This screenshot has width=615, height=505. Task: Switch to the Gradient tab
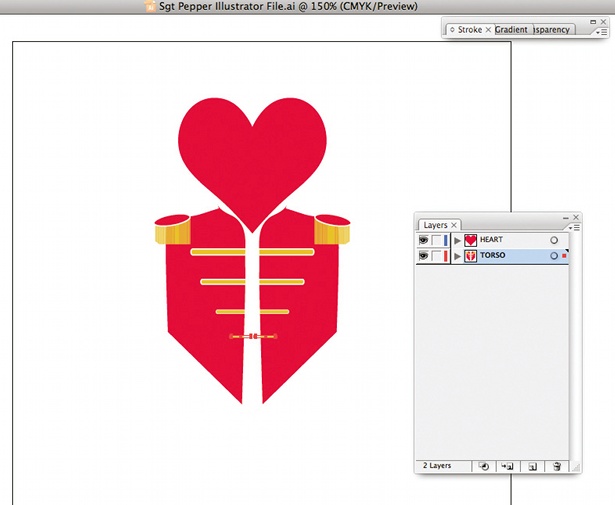pyautogui.click(x=511, y=30)
